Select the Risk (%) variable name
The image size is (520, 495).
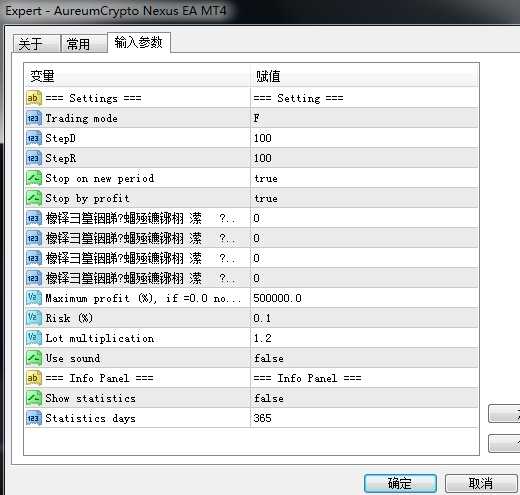(69, 318)
